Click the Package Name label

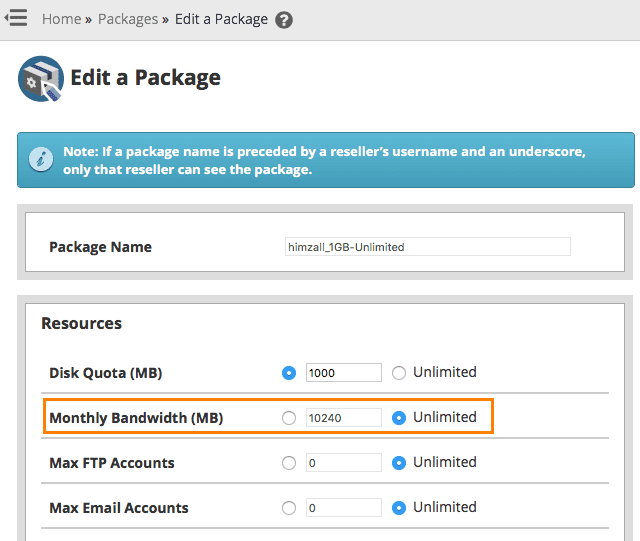pyautogui.click(x=100, y=247)
